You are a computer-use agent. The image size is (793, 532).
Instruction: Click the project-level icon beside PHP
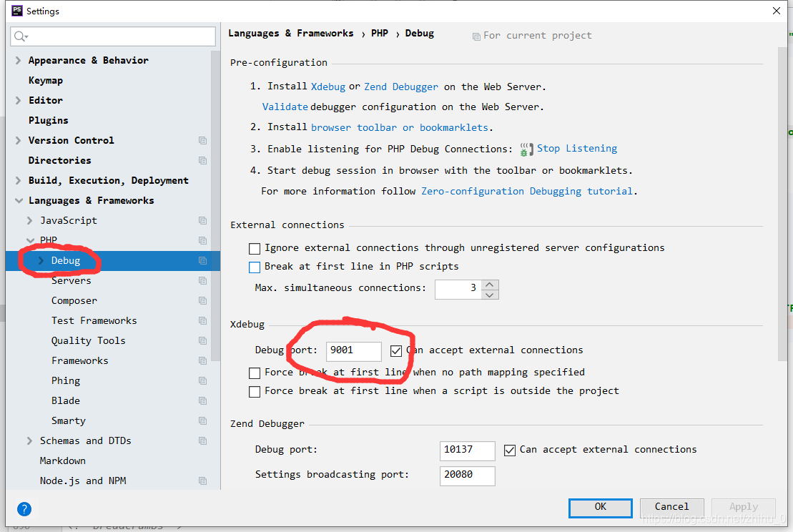pyautogui.click(x=203, y=241)
